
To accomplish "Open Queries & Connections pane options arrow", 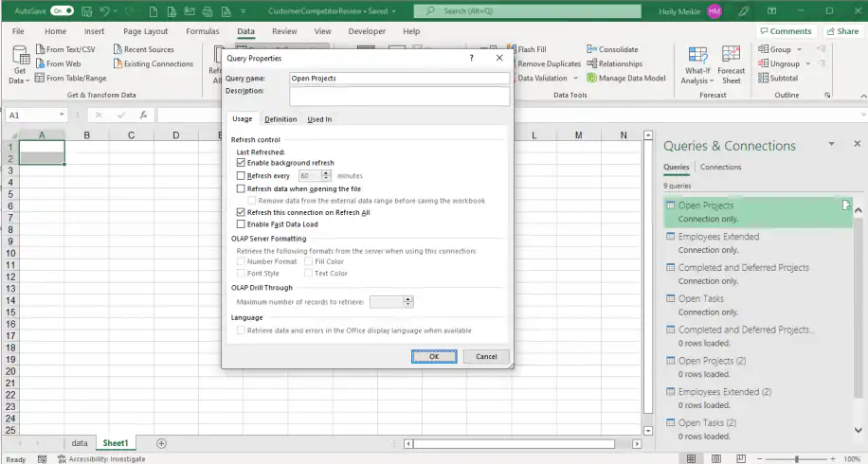I will tap(831, 144).
